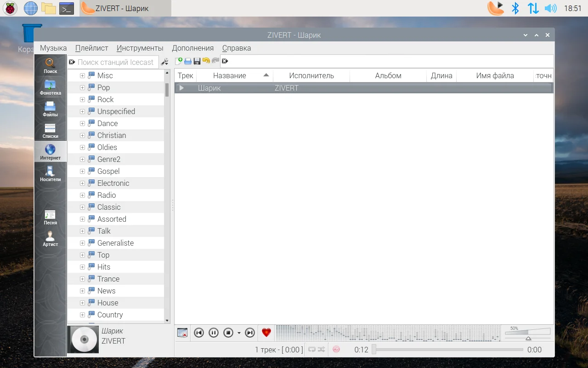Screen dimensions: 588x368
Task: Show the Песня info tab
Action: coord(51,217)
